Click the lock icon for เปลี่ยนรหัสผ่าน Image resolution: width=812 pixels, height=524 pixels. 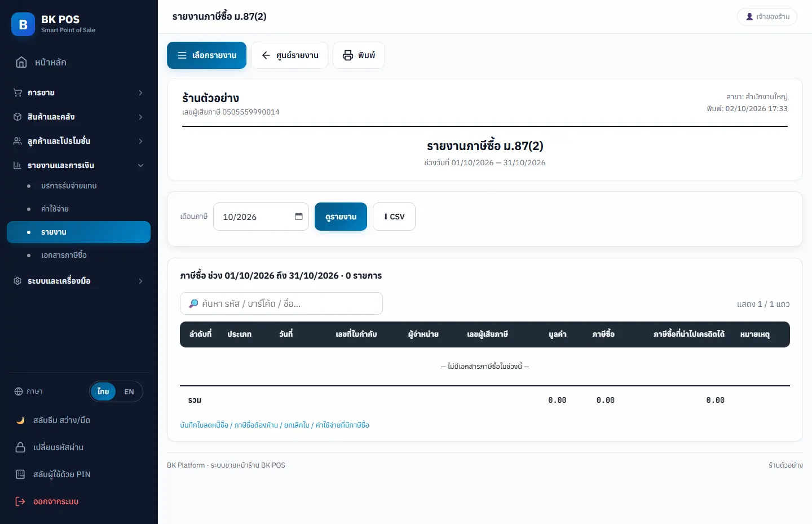pos(20,447)
